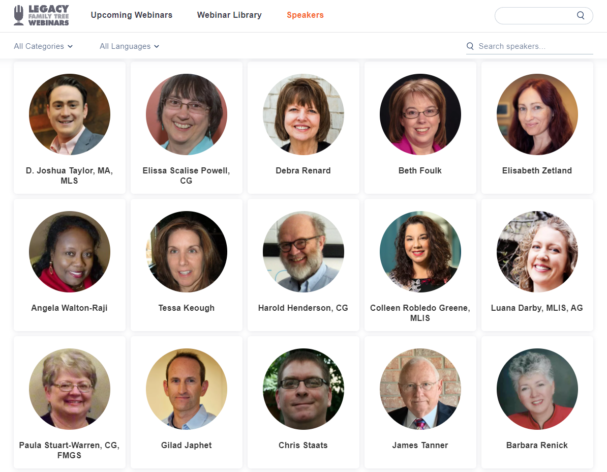Image resolution: width=607 pixels, height=472 pixels.
Task: Go to Upcoming Webinars
Action: tap(131, 15)
